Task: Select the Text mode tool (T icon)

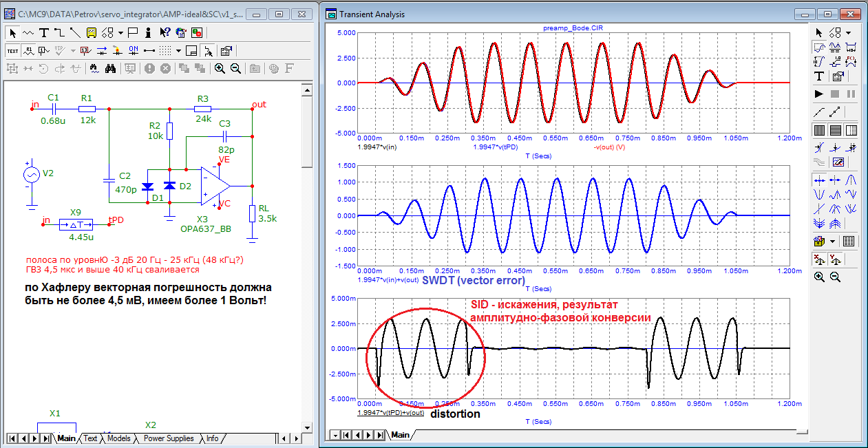Action: (x=44, y=32)
